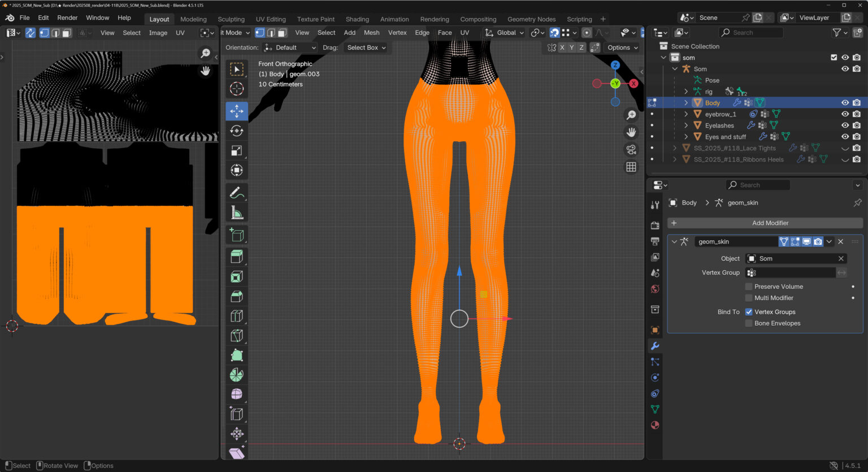The image size is (868, 472).
Task: Open the viewport Options button
Action: [x=622, y=47]
